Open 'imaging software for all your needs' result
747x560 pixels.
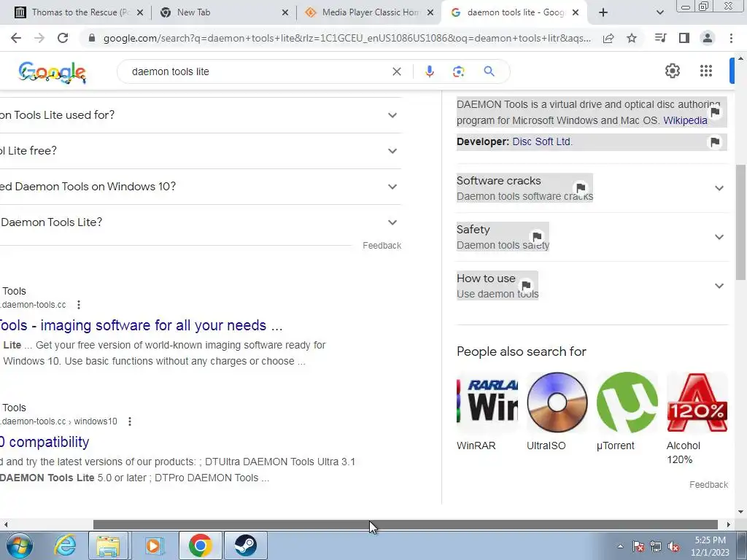pyautogui.click(x=141, y=325)
